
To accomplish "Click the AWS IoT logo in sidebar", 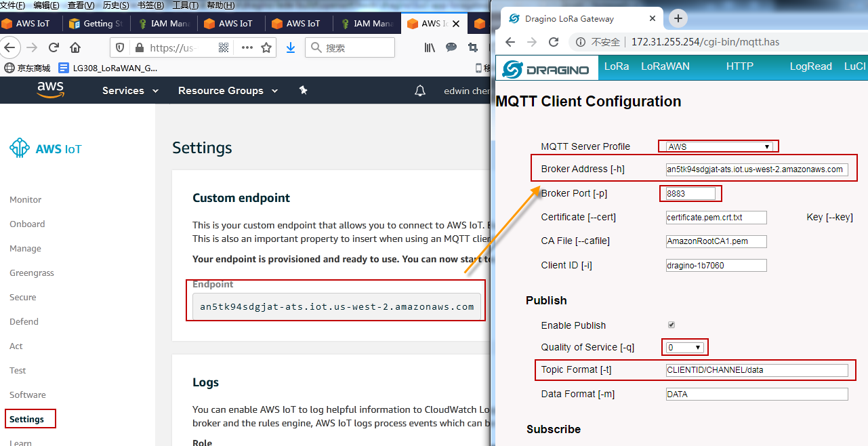I will [x=45, y=148].
